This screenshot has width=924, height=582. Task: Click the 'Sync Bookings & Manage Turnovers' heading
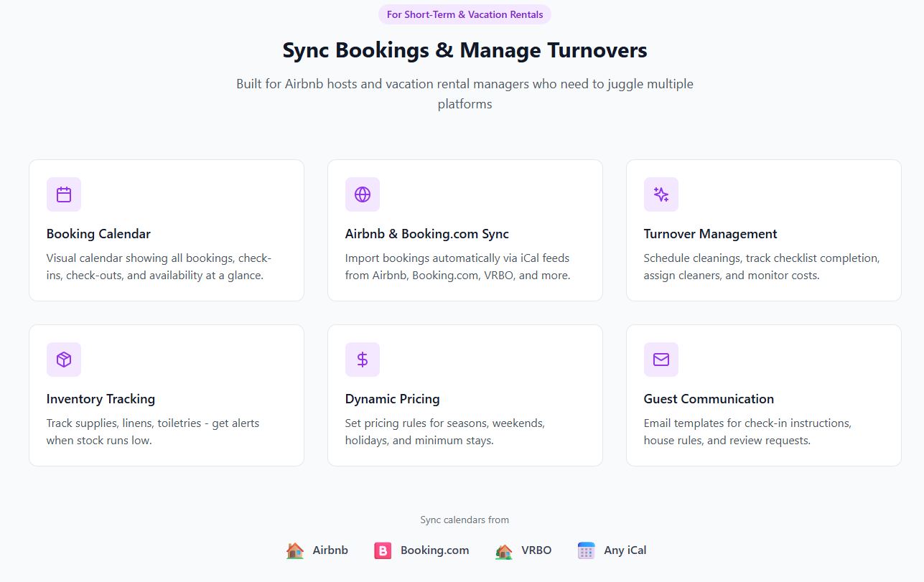465,50
